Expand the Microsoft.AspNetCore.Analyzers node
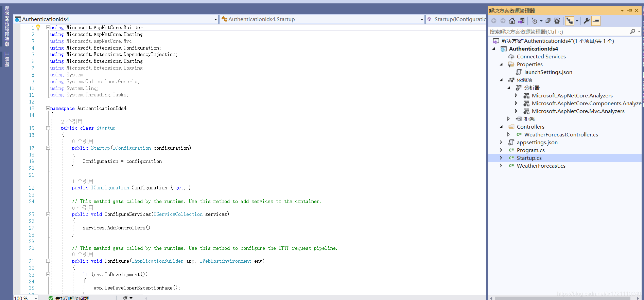644x300 pixels. pyautogui.click(x=516, y=96)
